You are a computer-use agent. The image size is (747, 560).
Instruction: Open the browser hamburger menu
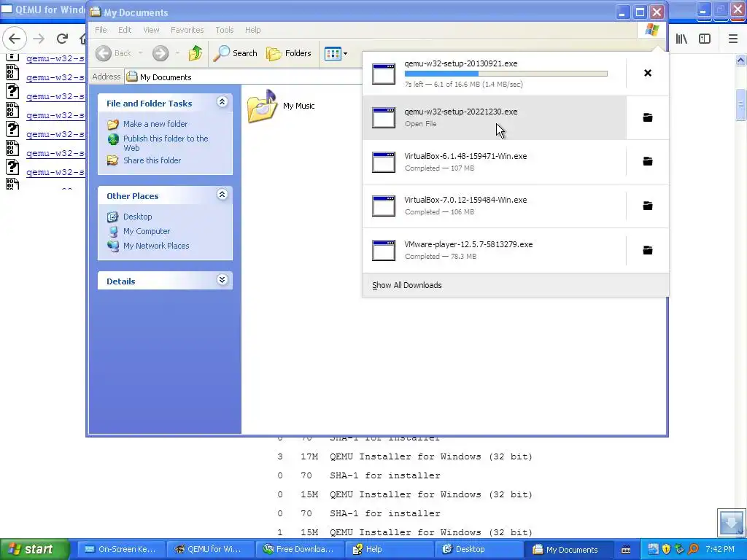[x=733, y=39]
